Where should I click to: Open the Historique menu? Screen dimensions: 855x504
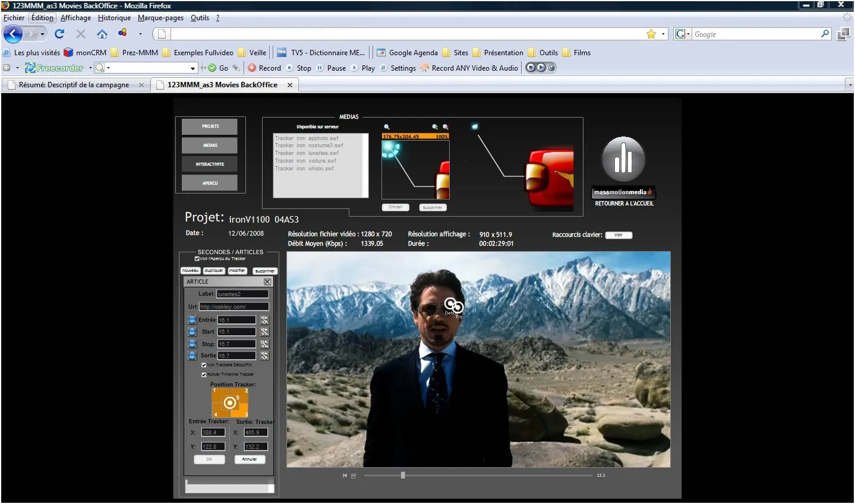pos(114,18)
